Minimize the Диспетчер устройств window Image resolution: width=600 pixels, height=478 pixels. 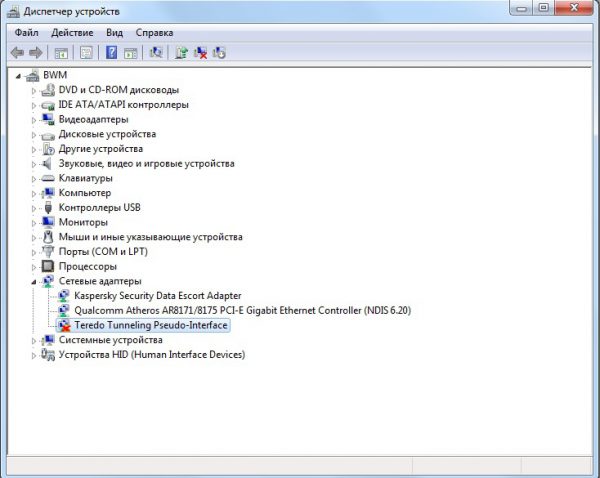522,8
